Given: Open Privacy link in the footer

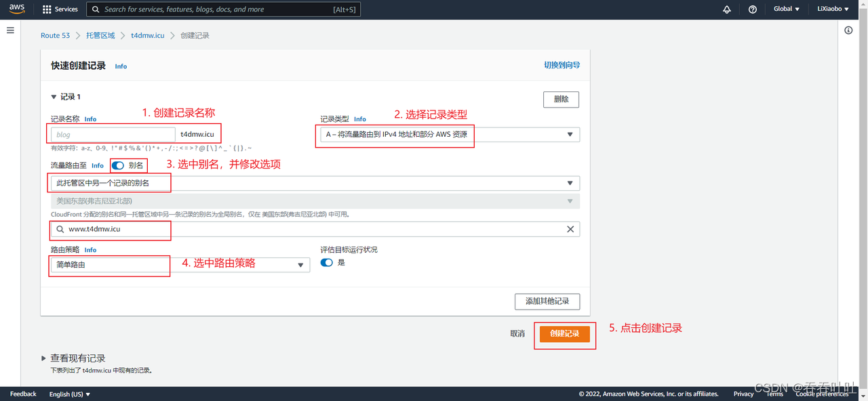Looking at the screenshot, I should pos(743,394).
